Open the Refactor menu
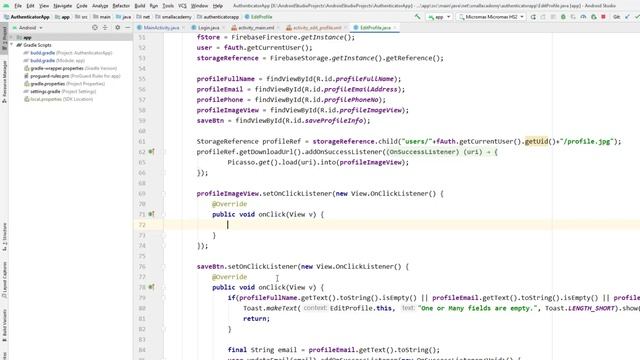Viewport: 640px width, 360px height. pyautogui.click(x=121, y=6)
